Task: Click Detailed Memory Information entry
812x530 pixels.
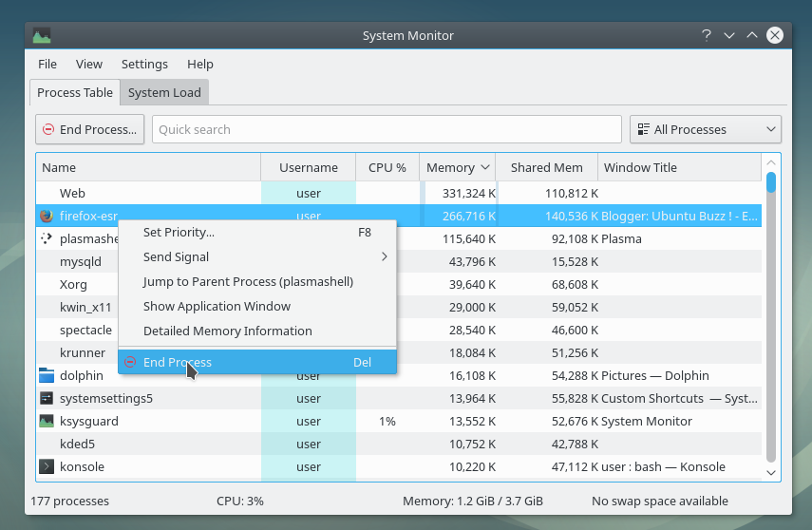Action: pyautogui.click(x=228, y=331)
